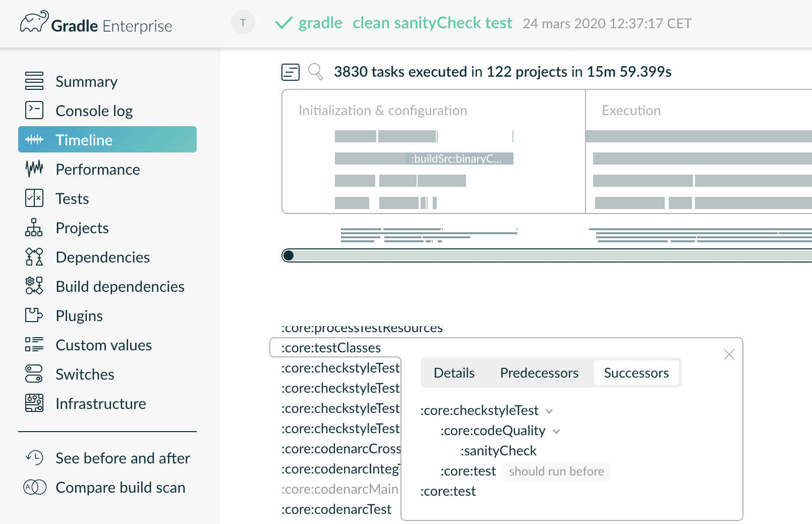This screenshot has width=812, height=524.
Task: Click the Performance graph icon
Action: pyautogui.click(x=34, y=169)
